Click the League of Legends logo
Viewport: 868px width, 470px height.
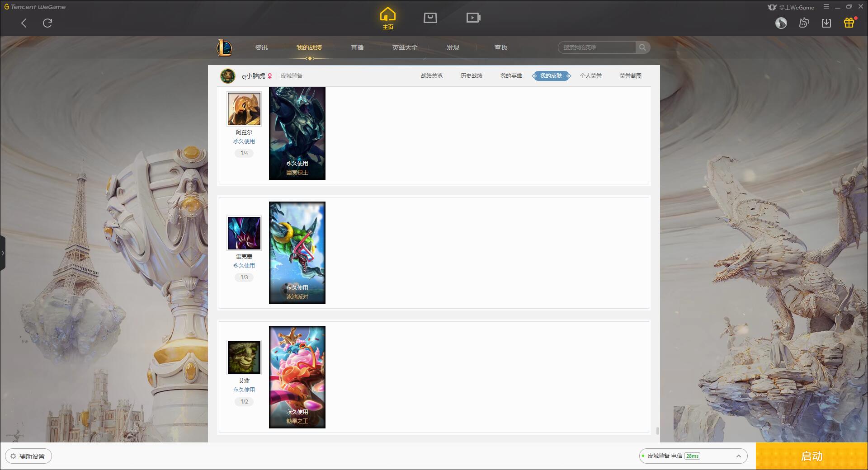(x=224, y=47)
